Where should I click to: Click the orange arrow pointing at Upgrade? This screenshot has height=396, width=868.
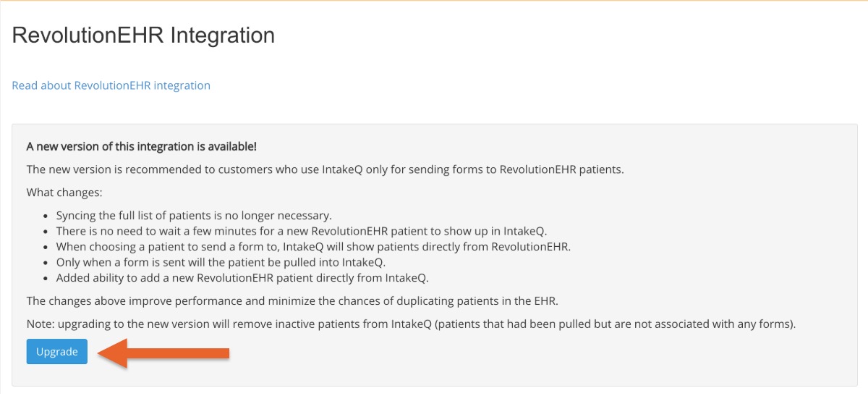[163, 353]
